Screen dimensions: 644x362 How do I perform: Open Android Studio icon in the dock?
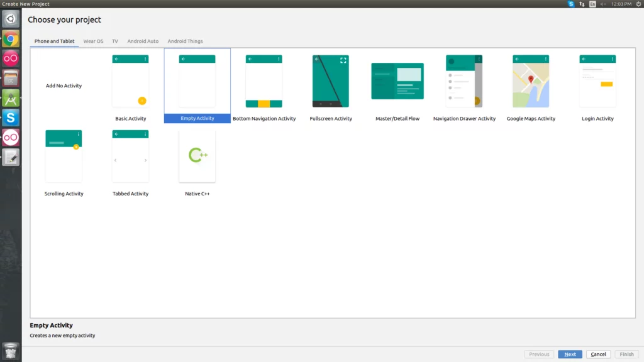click(x=11, y=98)
